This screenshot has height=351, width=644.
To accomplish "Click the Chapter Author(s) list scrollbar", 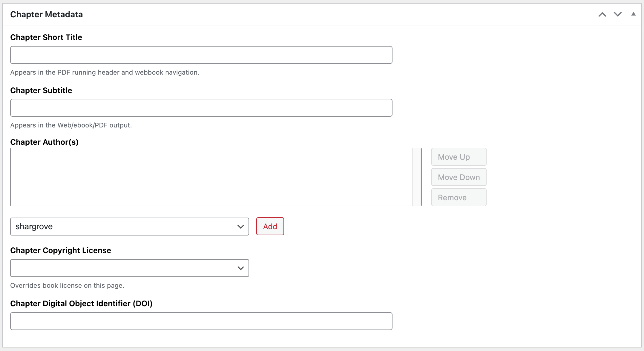I will 417,177.
